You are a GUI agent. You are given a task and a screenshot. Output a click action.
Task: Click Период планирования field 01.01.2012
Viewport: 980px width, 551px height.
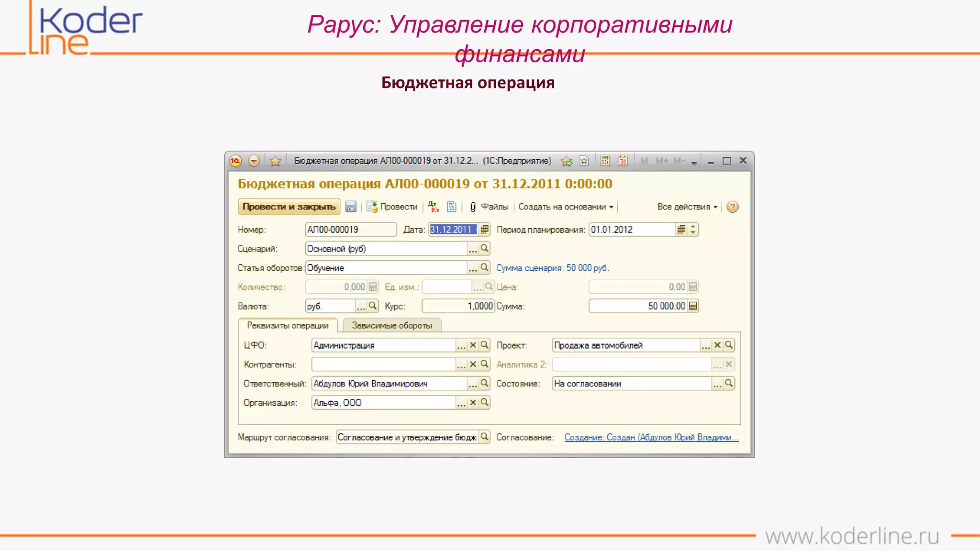pyautogui.click(x=632, y=230)
